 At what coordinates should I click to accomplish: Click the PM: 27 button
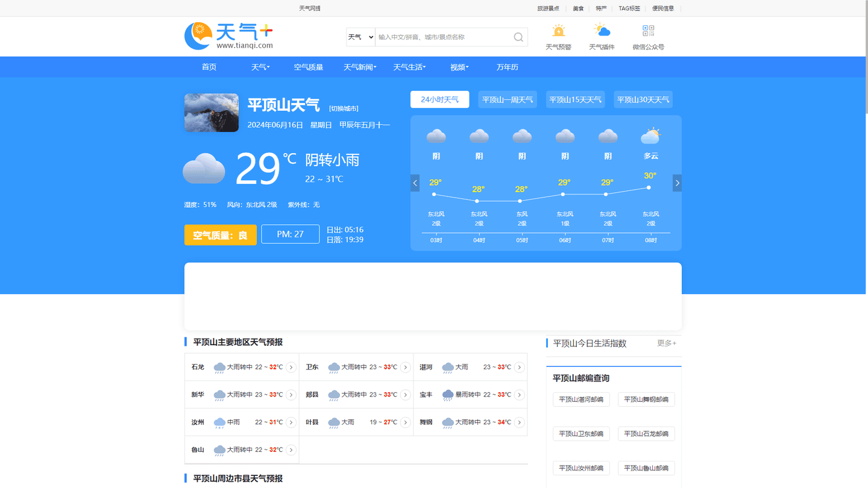291,234
